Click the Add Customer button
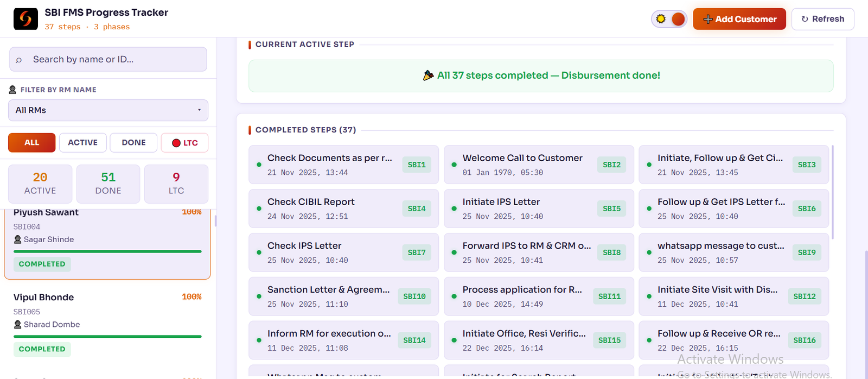 coord(739,19)
